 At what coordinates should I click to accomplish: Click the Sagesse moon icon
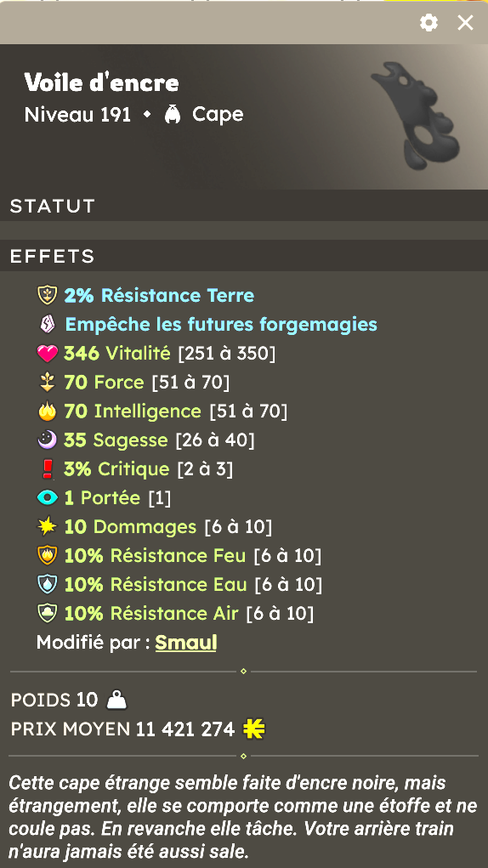(47, 440)
